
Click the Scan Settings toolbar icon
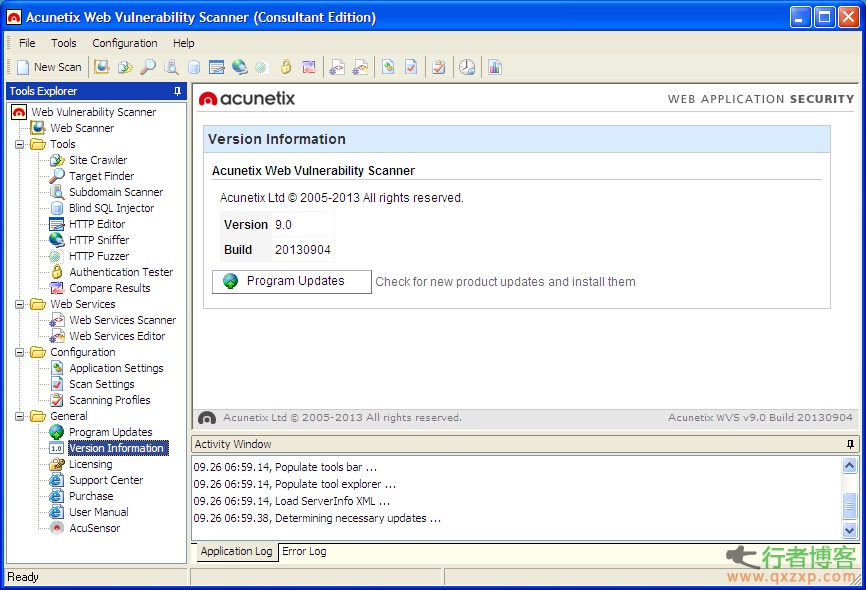[x=411, y=67]
